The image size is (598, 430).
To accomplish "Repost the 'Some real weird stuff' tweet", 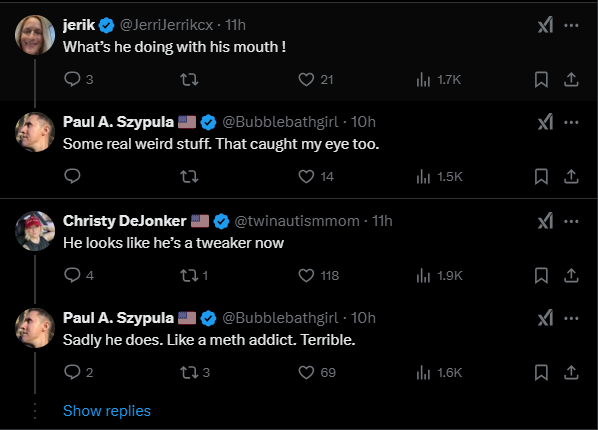I will (189, 176).
